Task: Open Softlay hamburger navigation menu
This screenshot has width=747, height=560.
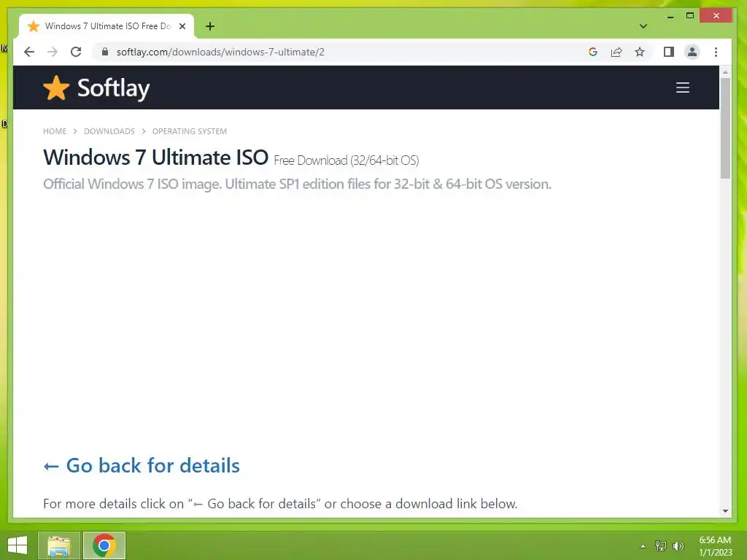Action: (683, 87)
